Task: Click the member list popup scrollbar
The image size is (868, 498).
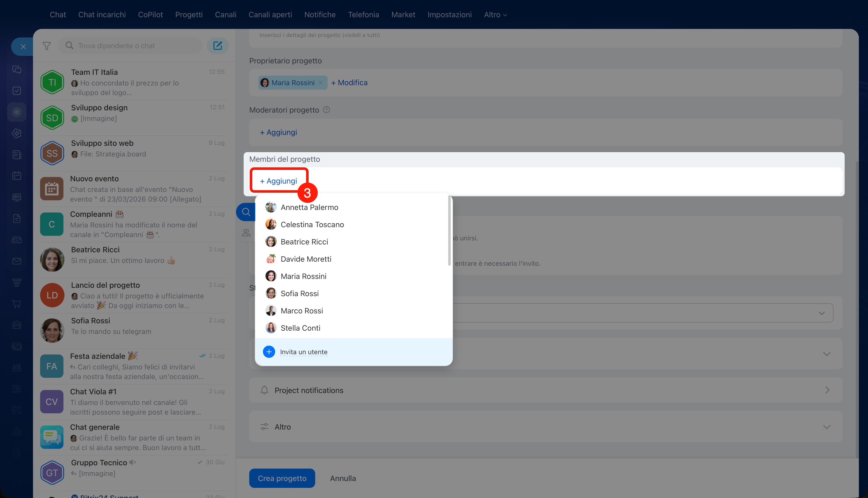Action: click(x=449, y=230)
